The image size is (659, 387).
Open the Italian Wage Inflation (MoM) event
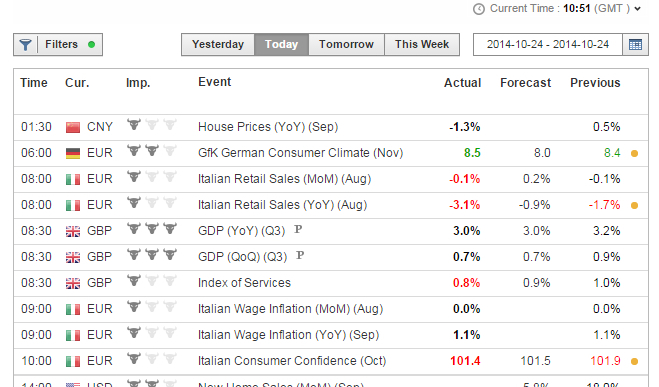point(290,309)
